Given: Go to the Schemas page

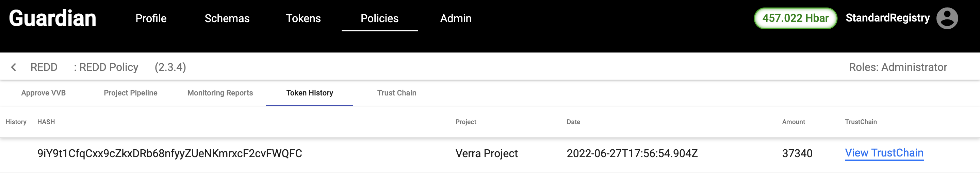Looking at the screenshot, I should [x=227, y=18].
